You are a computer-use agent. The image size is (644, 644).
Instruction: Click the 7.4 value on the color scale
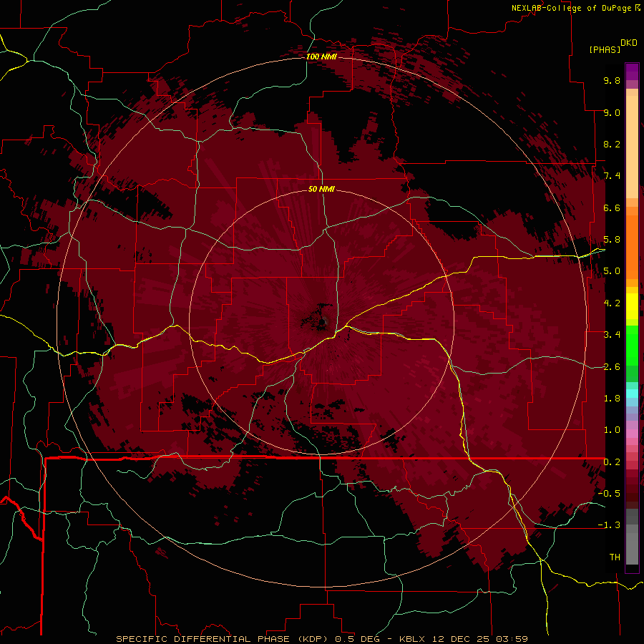[x=612, y=176]
